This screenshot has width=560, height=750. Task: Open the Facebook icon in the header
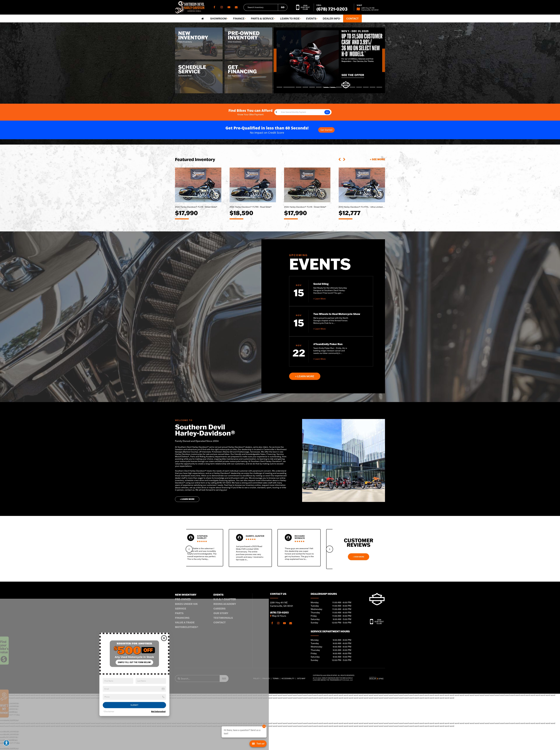tap(214, 7)
